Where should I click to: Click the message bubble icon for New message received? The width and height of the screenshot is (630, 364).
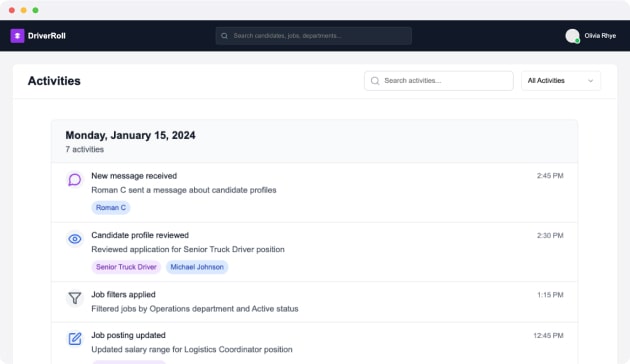pyautogui.click(x=75, y=179)
